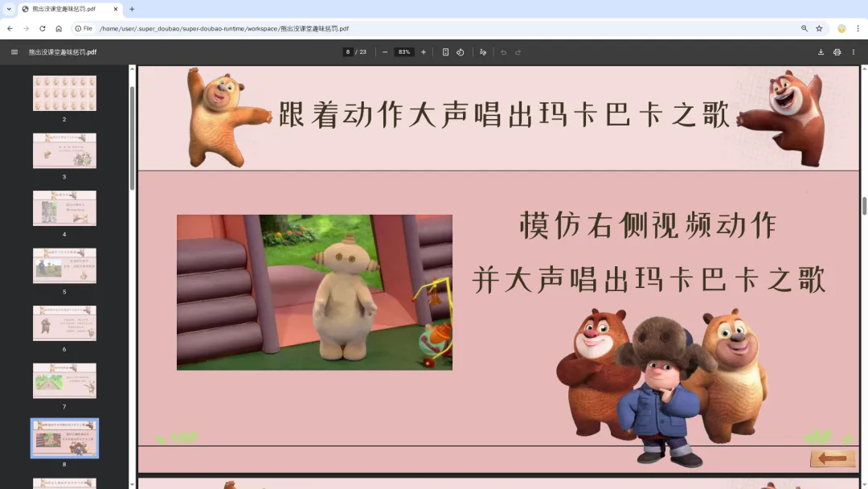The image size is (868, 489).
Task: Click the fit to page icon
Action: click(x=445, y=52)
